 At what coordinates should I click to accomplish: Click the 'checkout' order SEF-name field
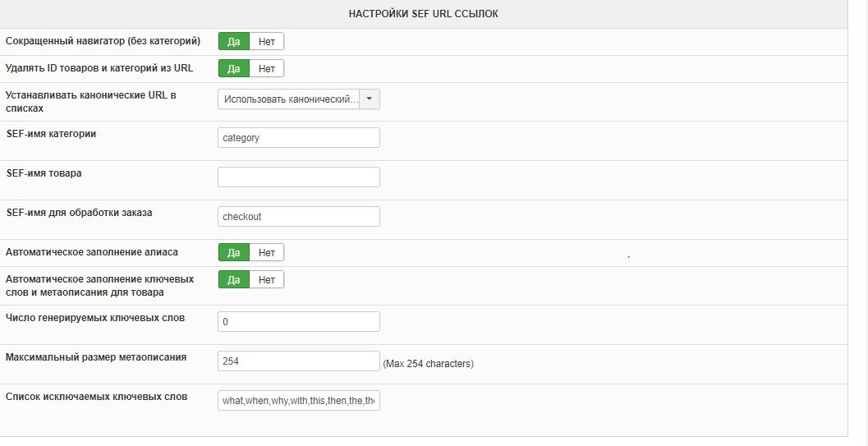click(x=298, y=217)
